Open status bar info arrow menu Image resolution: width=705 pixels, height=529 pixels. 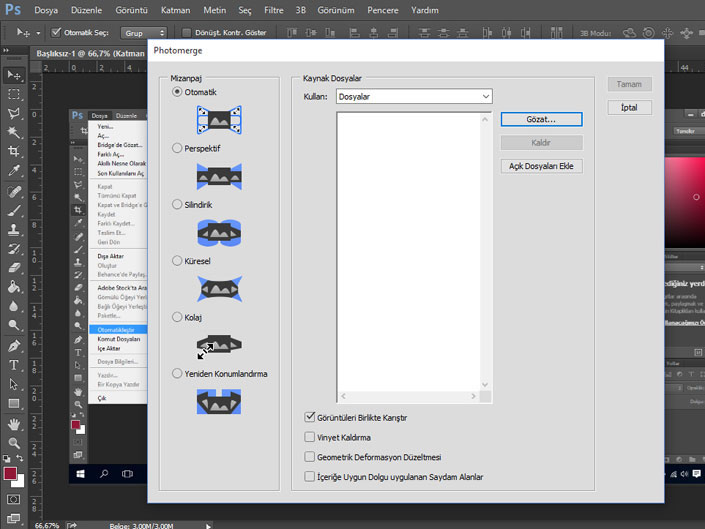click(208, 525)
